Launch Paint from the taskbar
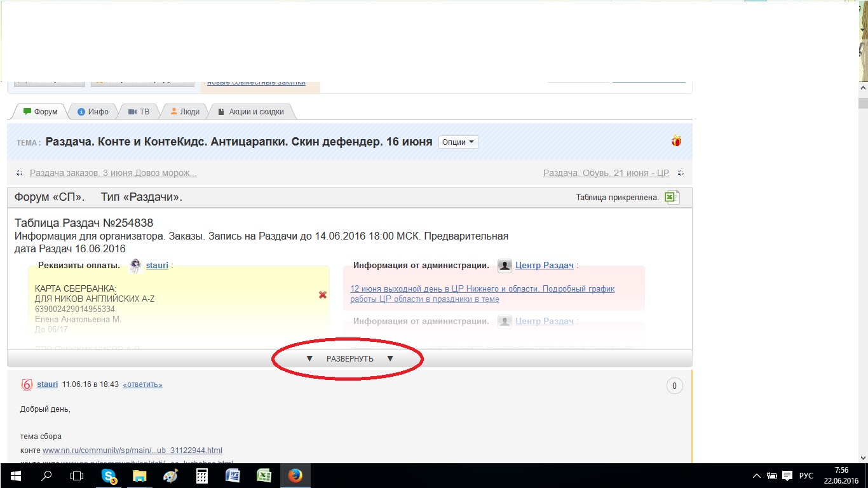Viewport: 868px width, 488px height. [171, 476]
